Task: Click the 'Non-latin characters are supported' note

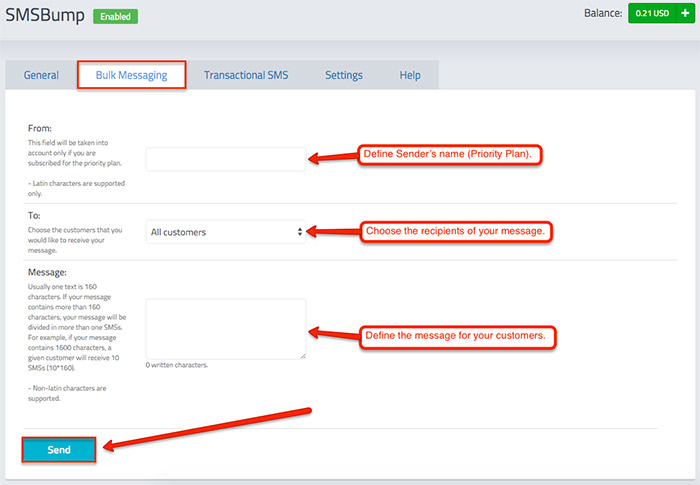Action: click(x=67, y=393)
